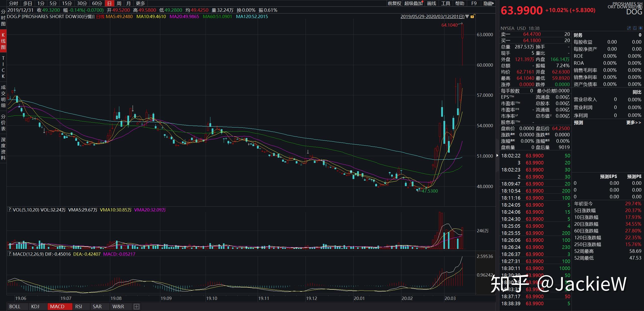Open the 画线 drawing menu

(x=432, y=4)
